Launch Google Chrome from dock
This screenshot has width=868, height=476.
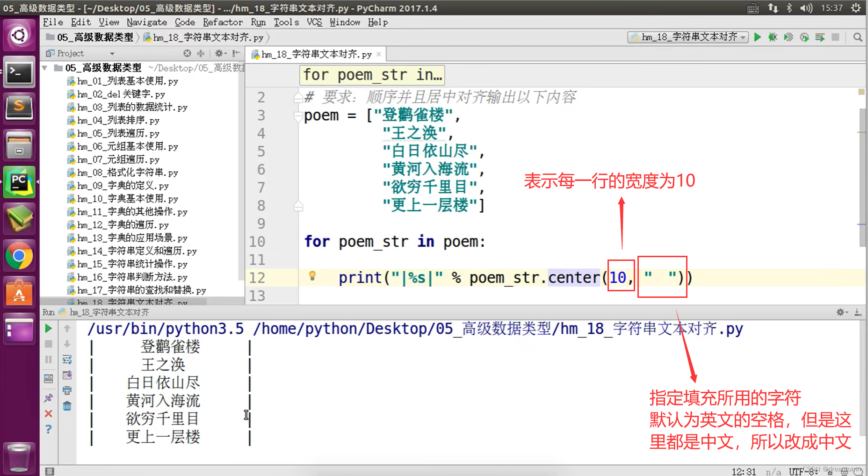(19, 256)
